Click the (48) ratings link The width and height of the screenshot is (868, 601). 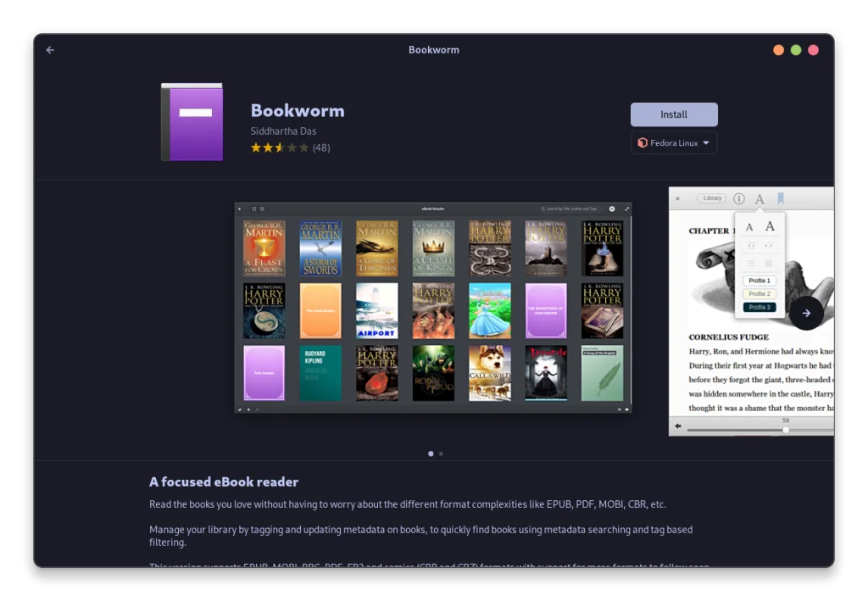tap(322, 147)
